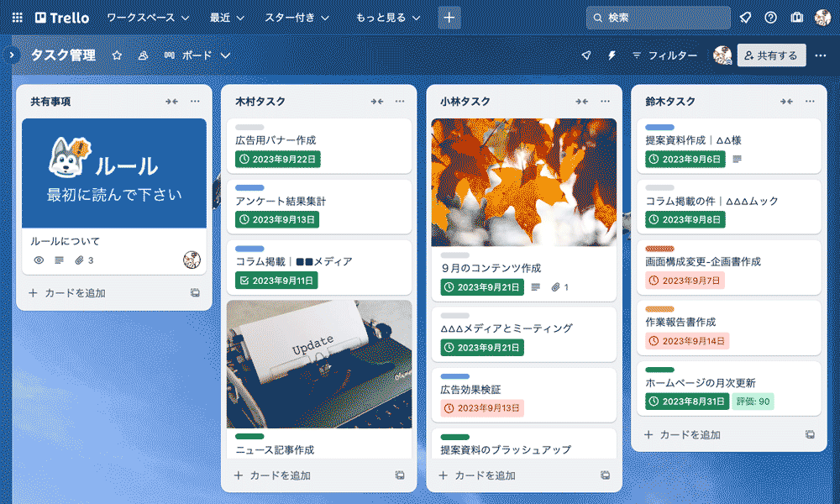Change board visibility via workspace icon
This screenshot has height=504, width=840.
143,55
